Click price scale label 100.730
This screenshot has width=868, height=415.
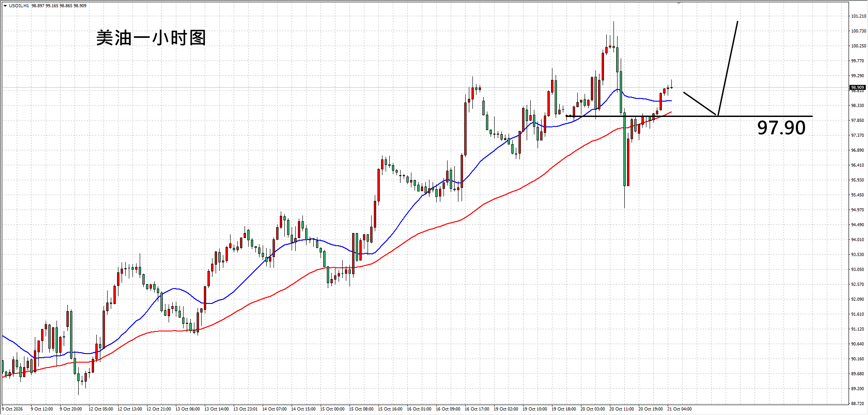(x=859, y=31)
